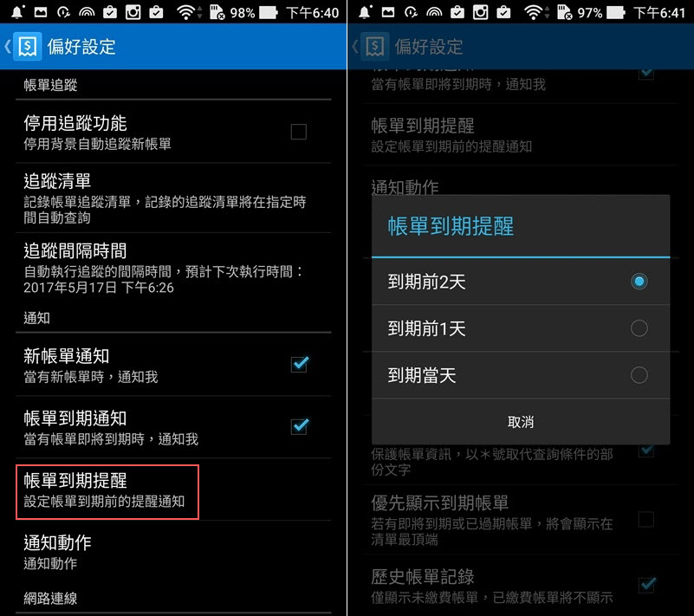
Task: Tap the Instagram icon in left status bar
Action: (133, 12)
